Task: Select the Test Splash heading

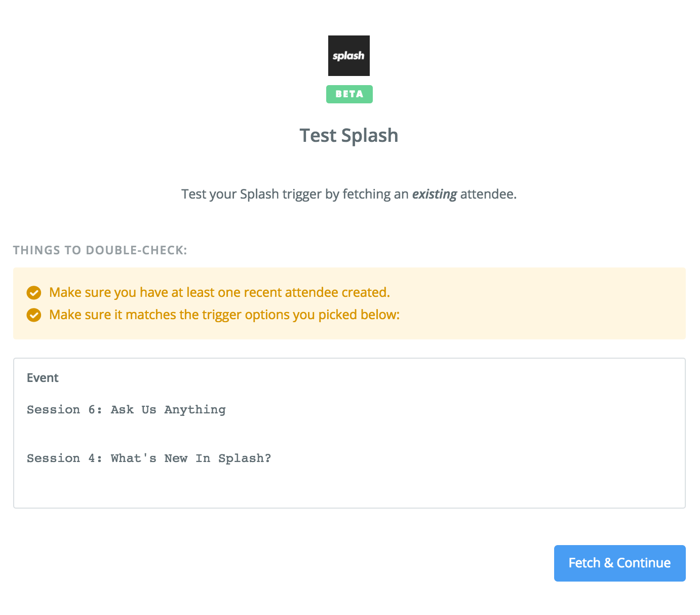Action: [349, 136]
